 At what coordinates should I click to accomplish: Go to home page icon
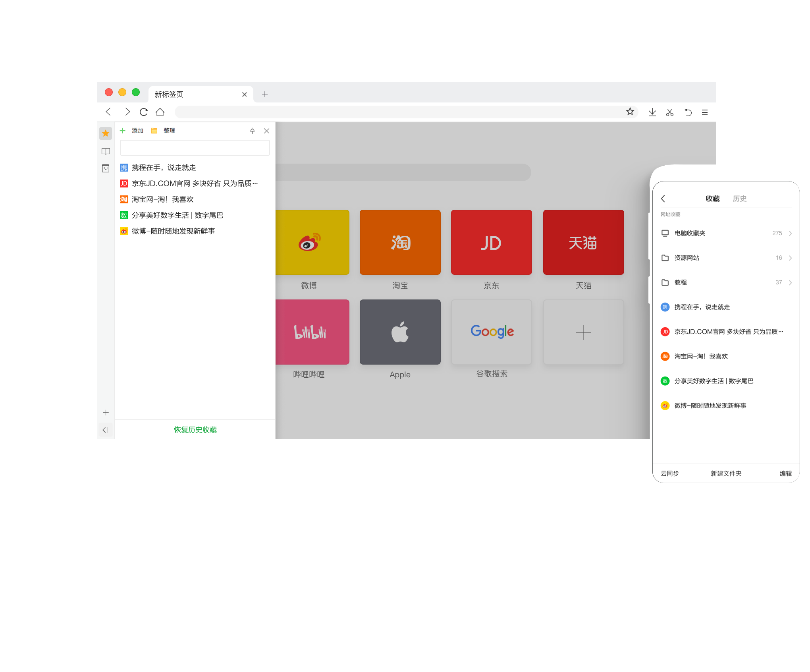[160, 112]
